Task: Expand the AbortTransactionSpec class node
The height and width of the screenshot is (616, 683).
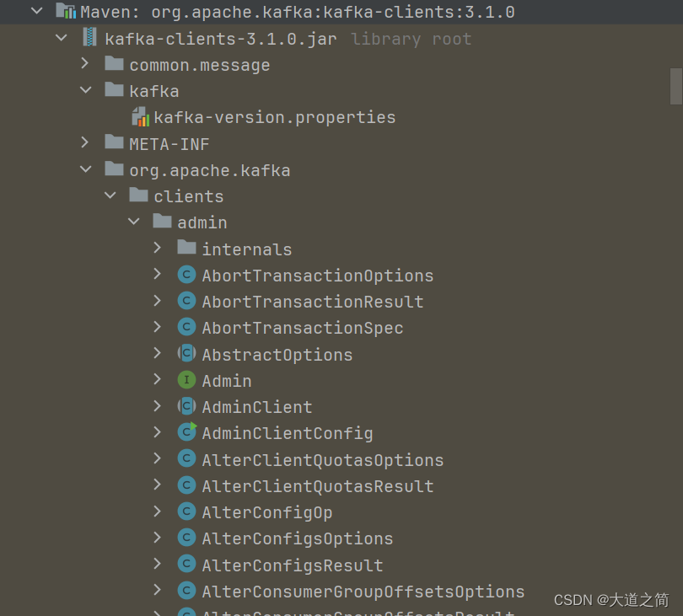Action: pos(157,326)
